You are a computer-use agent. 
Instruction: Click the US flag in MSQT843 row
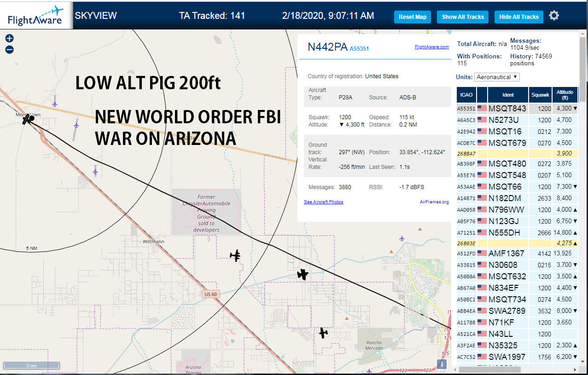click(x=482, y=109)
